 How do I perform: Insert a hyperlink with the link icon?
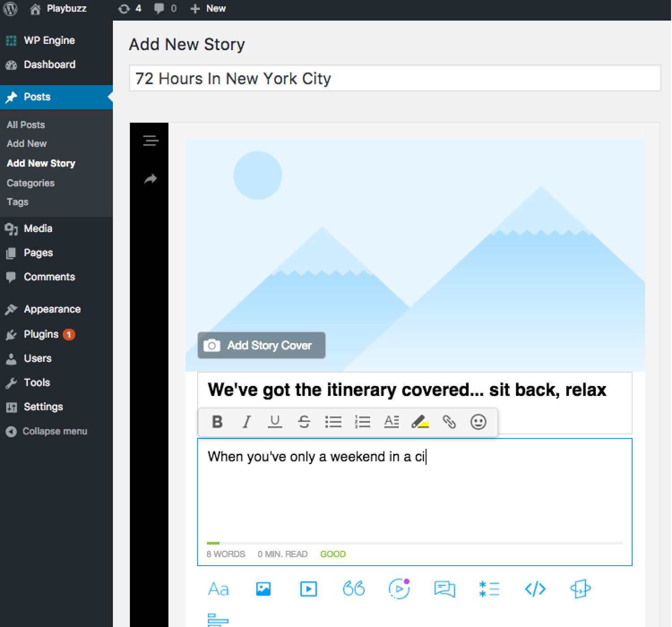(x=449, y=422)
